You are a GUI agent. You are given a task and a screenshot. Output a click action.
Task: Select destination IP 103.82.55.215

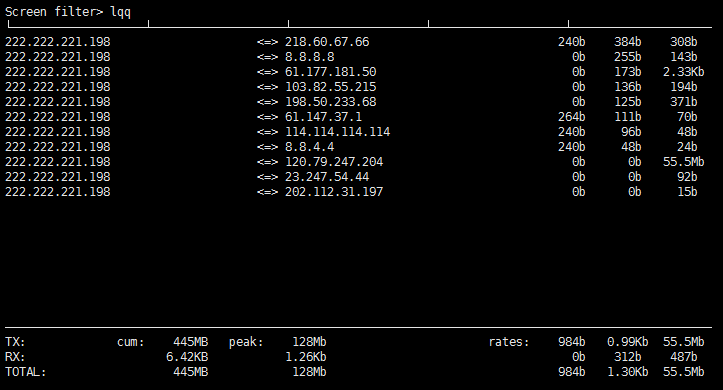click(x=331, y=87)
